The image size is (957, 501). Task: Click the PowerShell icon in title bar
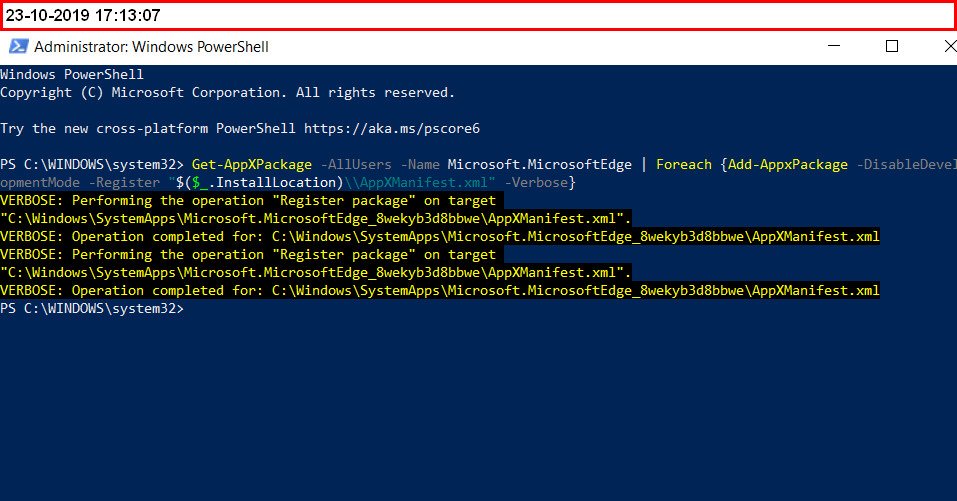tap(18, 46)
